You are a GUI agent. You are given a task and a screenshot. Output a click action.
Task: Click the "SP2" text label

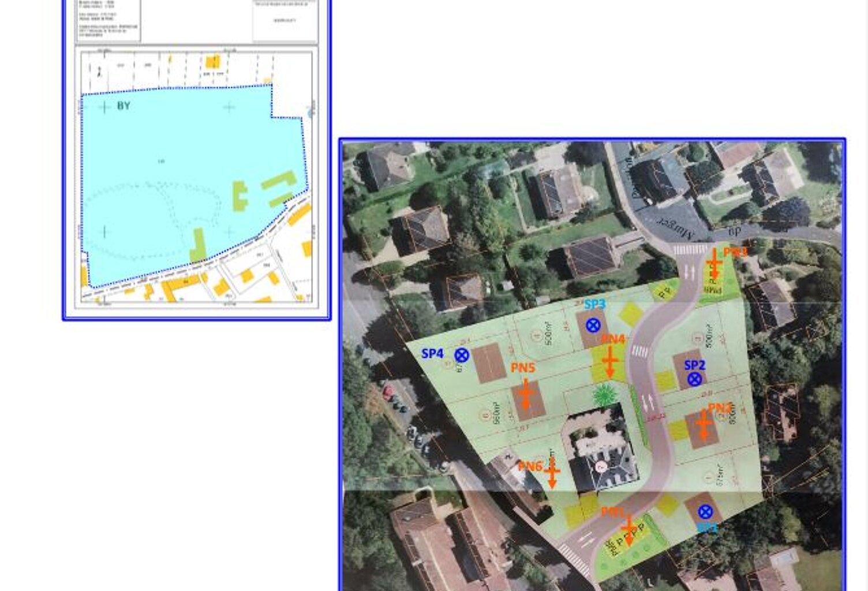(695, 365)
